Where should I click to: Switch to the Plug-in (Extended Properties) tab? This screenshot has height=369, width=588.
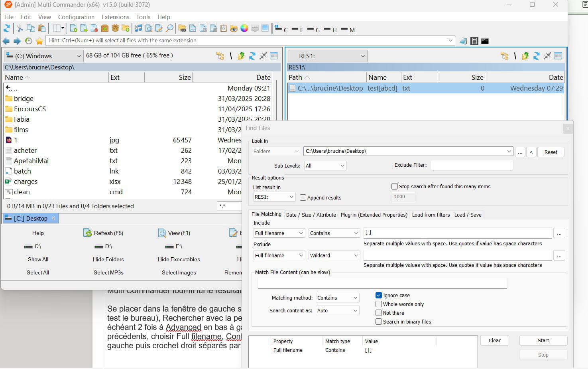click(x=374, y=215)
